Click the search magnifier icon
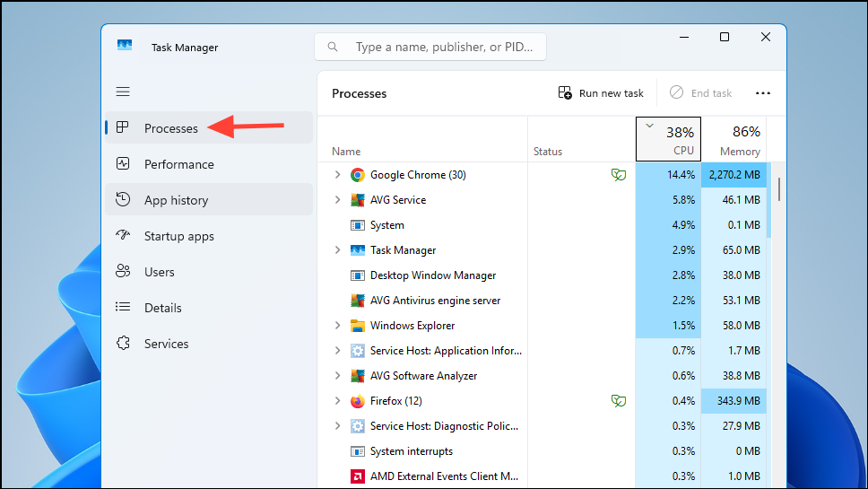868x489 pixels. tap(333, 47)
